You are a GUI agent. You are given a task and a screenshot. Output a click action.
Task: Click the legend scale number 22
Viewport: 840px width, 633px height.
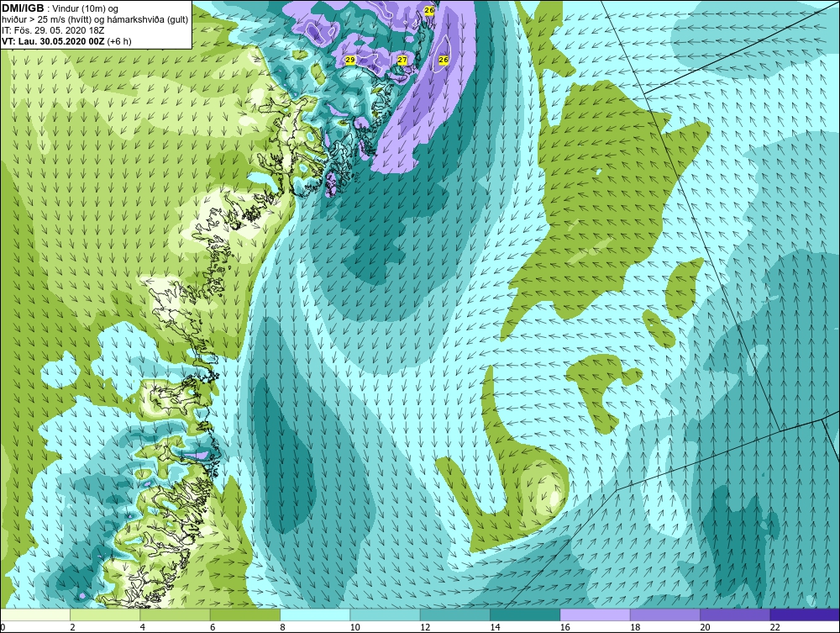click(x=775, y=628)
